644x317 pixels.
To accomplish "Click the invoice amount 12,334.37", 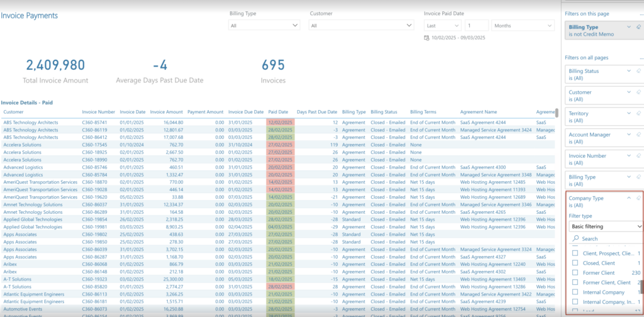I will (x=174, y=204).
